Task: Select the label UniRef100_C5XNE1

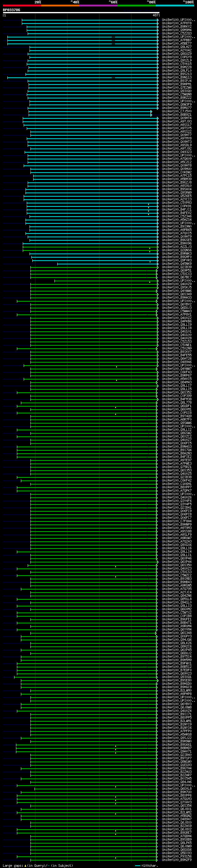Action: (177, 345)
